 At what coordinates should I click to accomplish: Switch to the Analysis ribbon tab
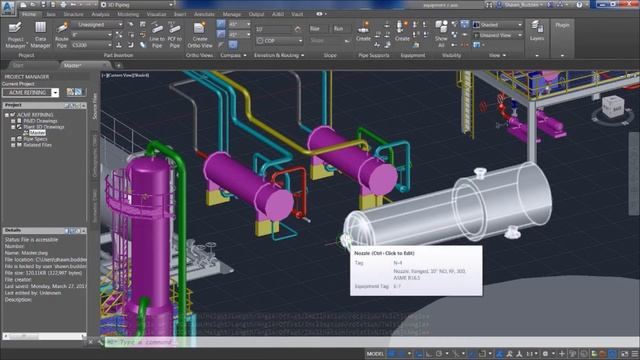click(100, 14)
